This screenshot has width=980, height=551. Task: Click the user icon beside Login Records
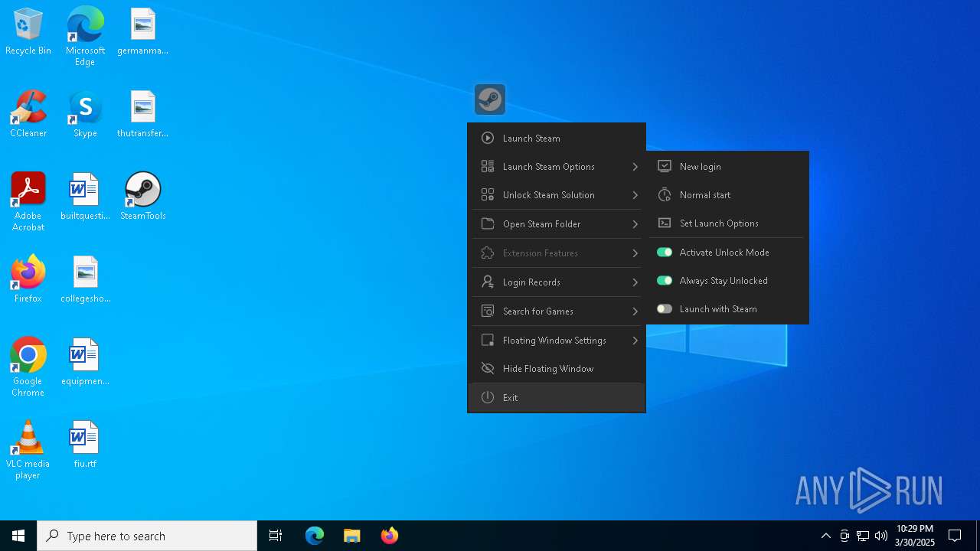coord(487,282)
